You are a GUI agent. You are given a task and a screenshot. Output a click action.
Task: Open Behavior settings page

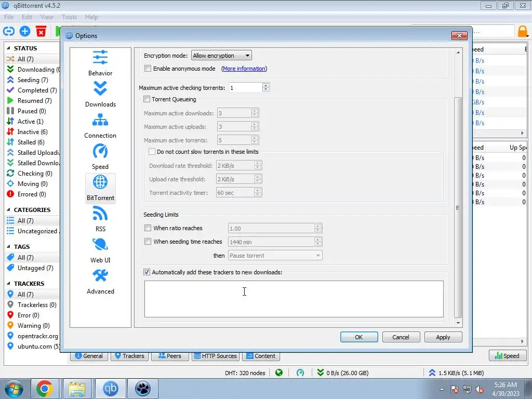tap(100, 63)
